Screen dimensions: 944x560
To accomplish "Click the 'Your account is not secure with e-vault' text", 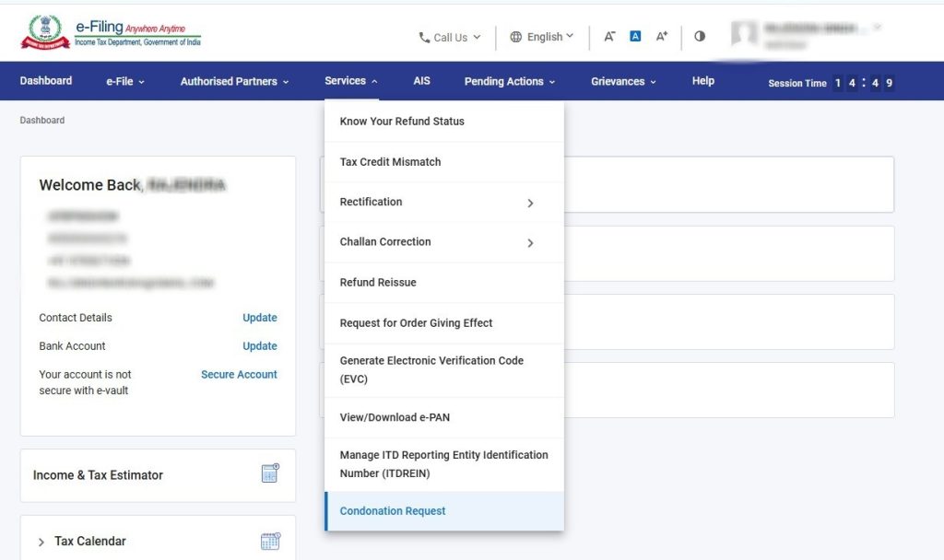I will tap(85, 382).
